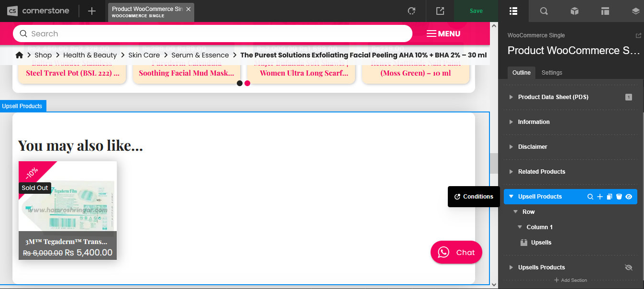
Task: Click Add Section at outline bottom
Action: (x=570, y=280)
